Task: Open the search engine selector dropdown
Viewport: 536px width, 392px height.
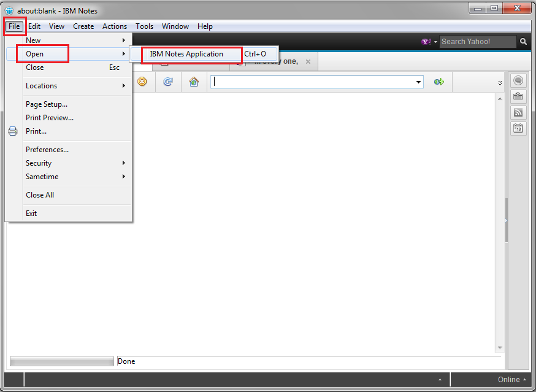Action: pos(435,42)
